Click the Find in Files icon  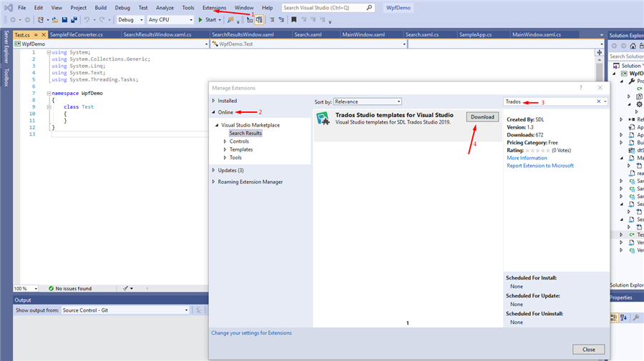pos(230,20)
